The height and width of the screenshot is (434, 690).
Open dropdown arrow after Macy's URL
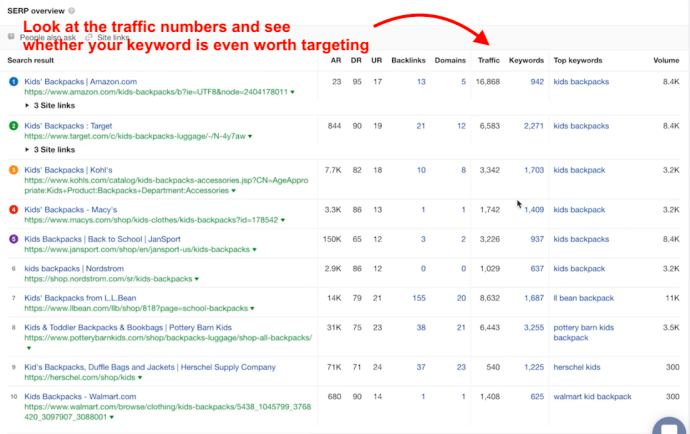(283, 220)
